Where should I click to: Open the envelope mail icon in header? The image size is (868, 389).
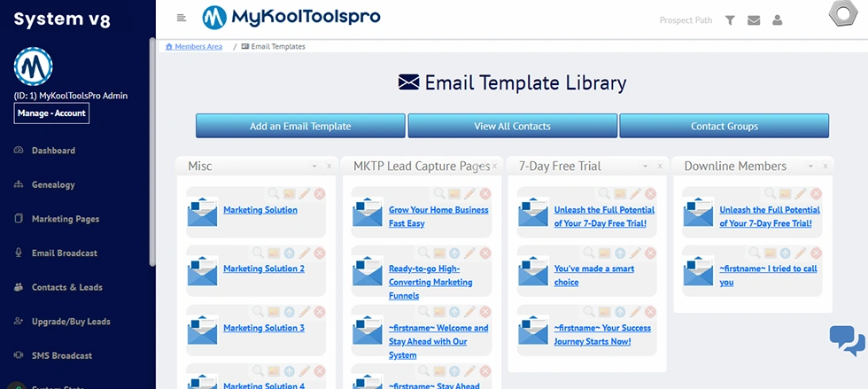pos(754,20)
